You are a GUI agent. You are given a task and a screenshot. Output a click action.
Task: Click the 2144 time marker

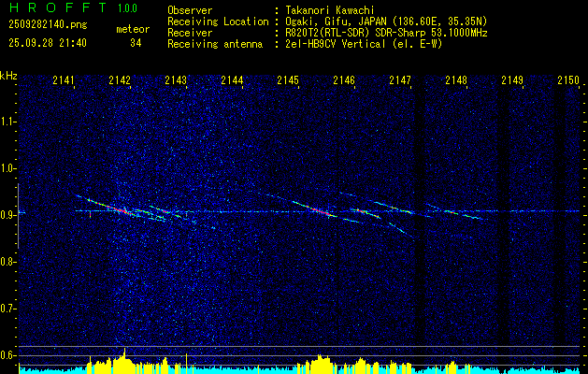(232, 79)
